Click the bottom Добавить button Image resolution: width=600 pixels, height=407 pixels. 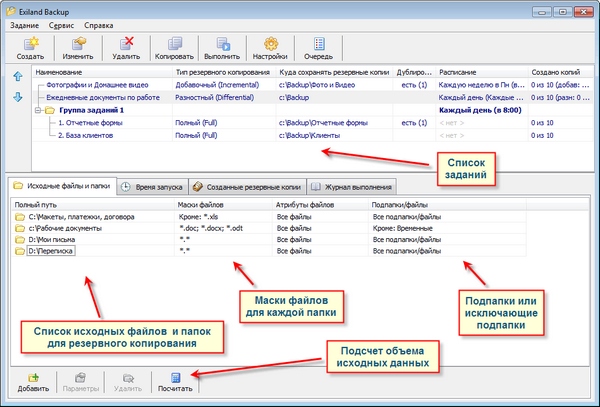pos(33,383)
